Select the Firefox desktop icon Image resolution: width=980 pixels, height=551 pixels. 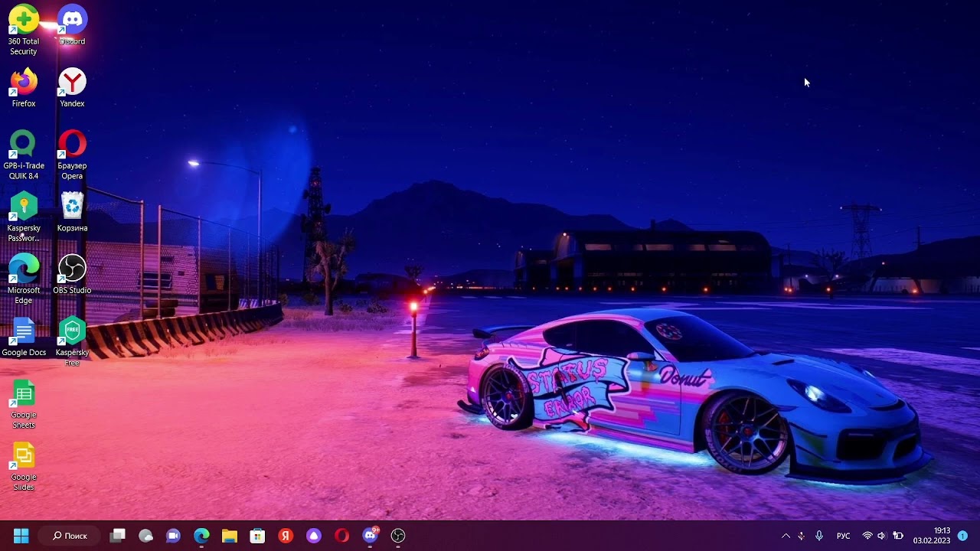(24, 87)
